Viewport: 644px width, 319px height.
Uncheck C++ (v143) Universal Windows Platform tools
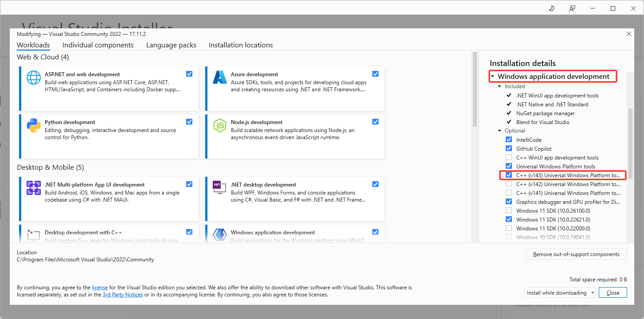tap(509, 175)
